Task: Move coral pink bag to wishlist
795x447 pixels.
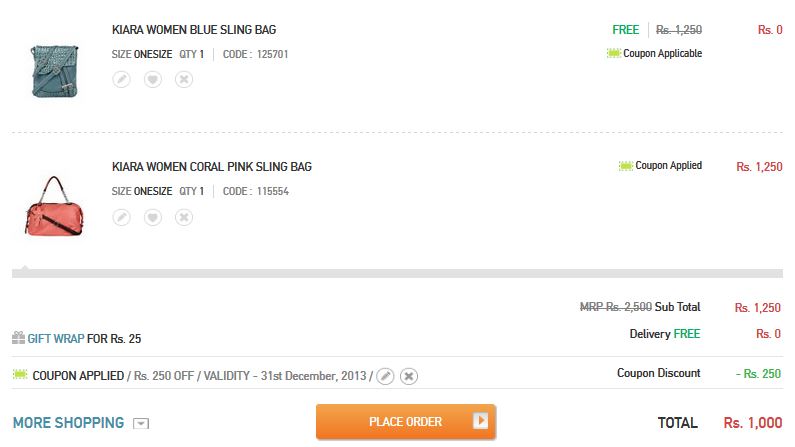Action: [153, 217]
